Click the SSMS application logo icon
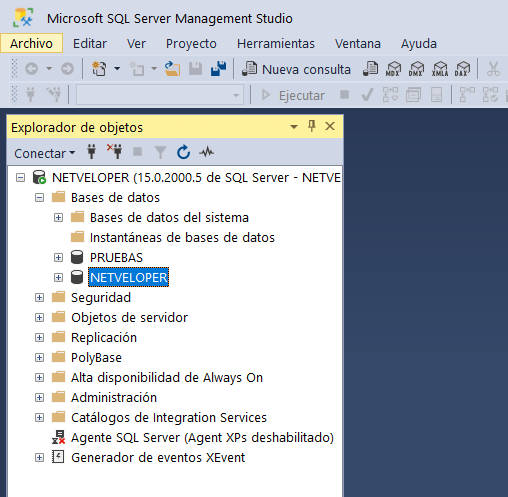Image resolution: width=508 pixels, height=497 pixels. [23, 18]
